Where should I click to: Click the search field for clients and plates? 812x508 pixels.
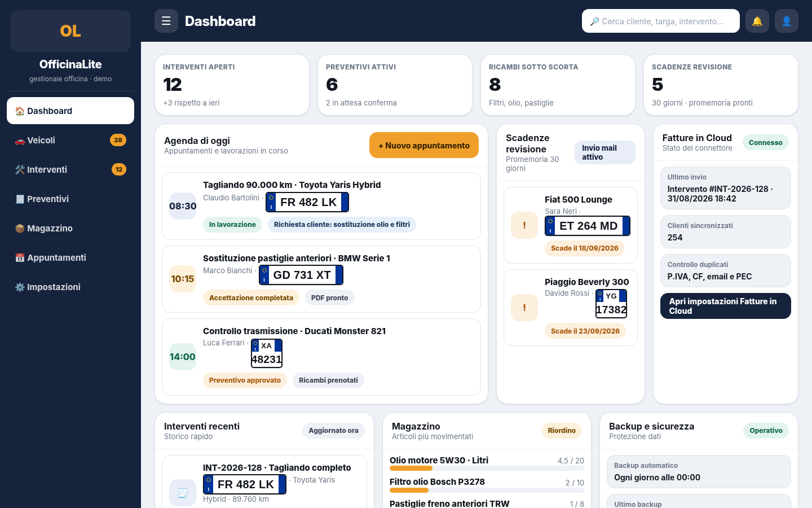(x=661, y=21)
